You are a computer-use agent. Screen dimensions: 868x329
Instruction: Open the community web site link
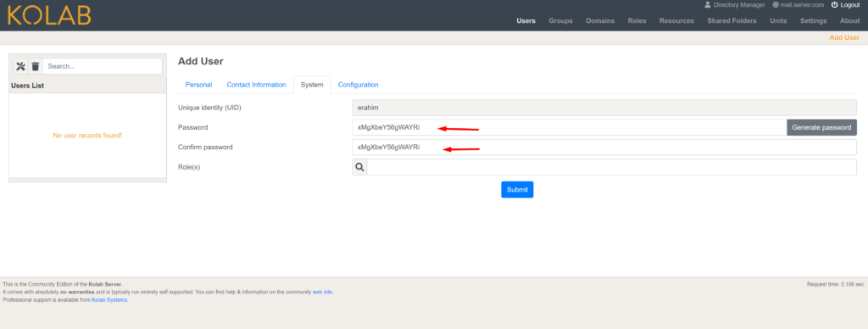(322, 292)
